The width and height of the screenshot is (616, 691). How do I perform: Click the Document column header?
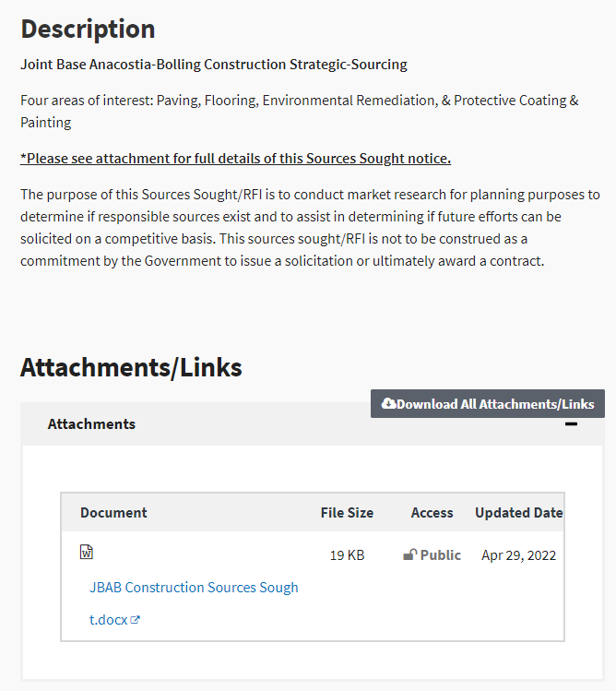click(x=113, y=513)
